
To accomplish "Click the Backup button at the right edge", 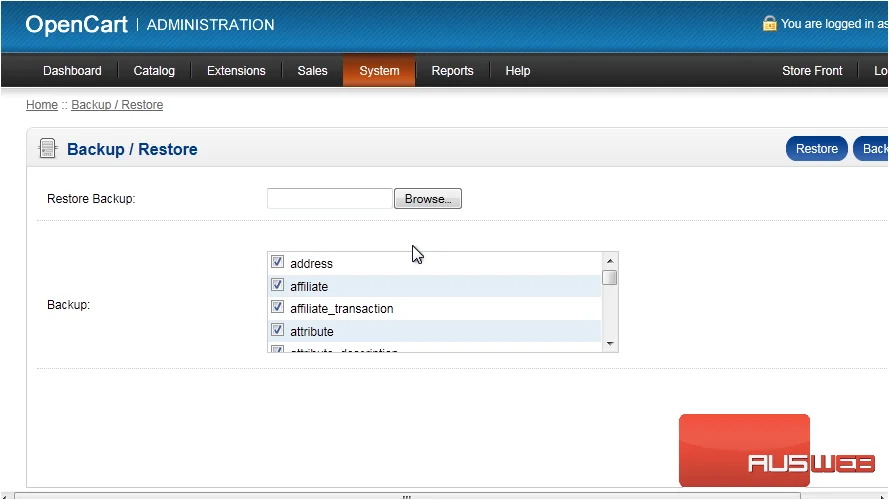I will coord(871,149).
